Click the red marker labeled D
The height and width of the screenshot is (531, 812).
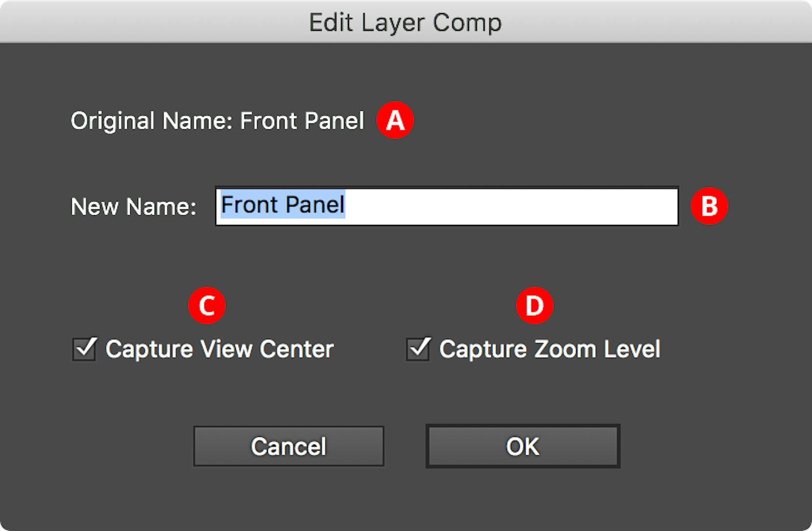[535, 305]
